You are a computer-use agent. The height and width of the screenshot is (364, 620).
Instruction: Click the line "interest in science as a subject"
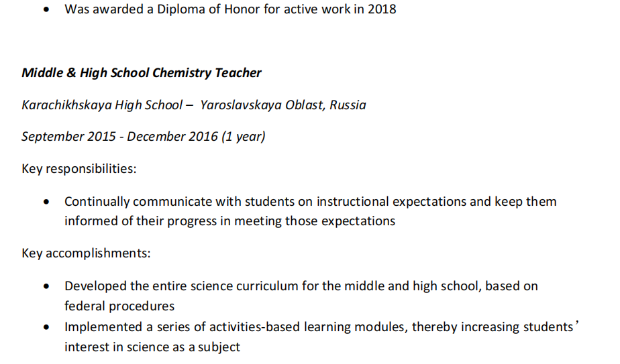point(152,347)
